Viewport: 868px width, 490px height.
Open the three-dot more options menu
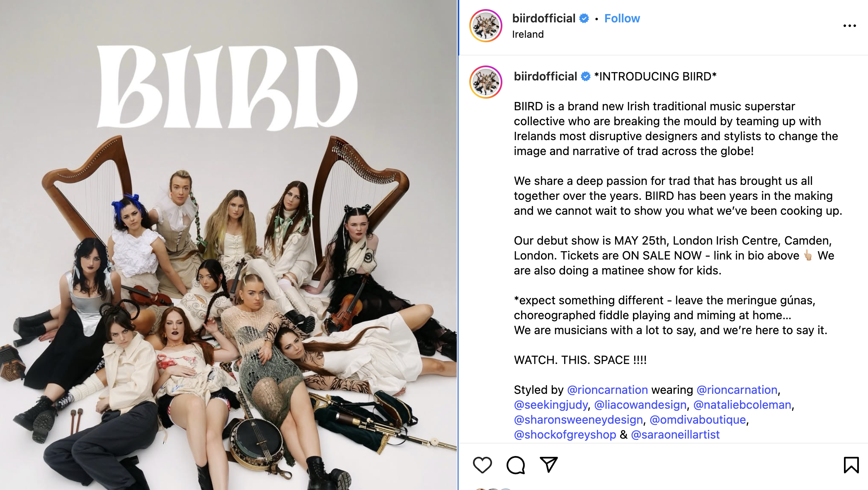[x=850, y=26]
